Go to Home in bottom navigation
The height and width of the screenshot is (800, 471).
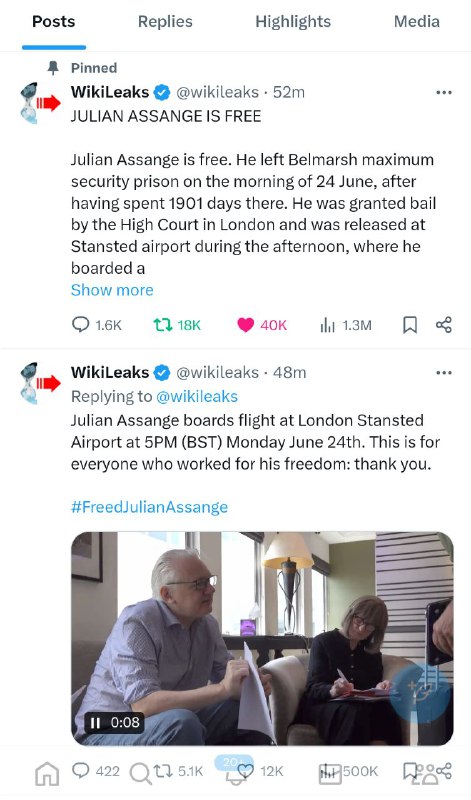point(47,773)
